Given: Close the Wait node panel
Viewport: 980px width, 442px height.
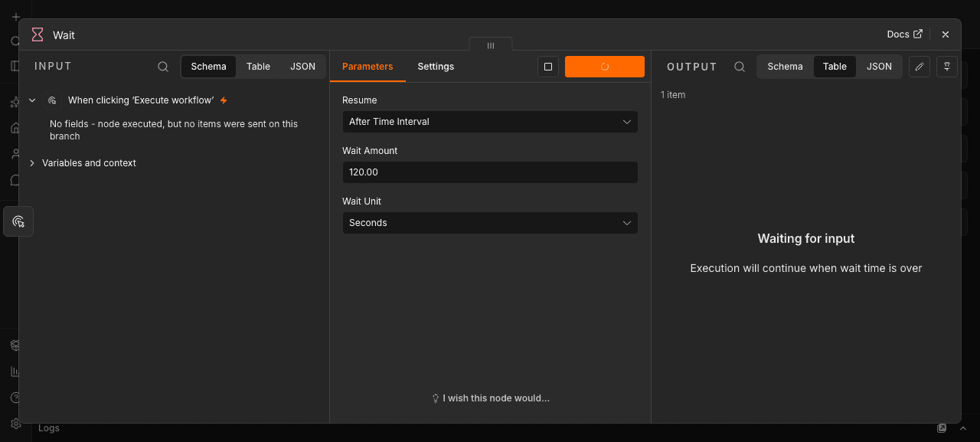Looking at the screenshot, I should click(946, 34).
